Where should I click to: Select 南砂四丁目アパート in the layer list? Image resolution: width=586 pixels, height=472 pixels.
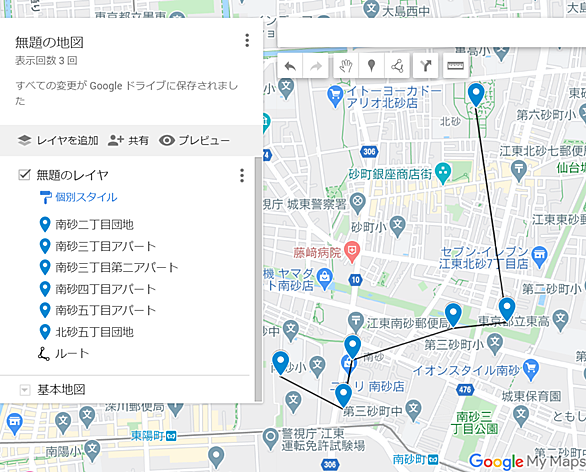click(98, 289)
